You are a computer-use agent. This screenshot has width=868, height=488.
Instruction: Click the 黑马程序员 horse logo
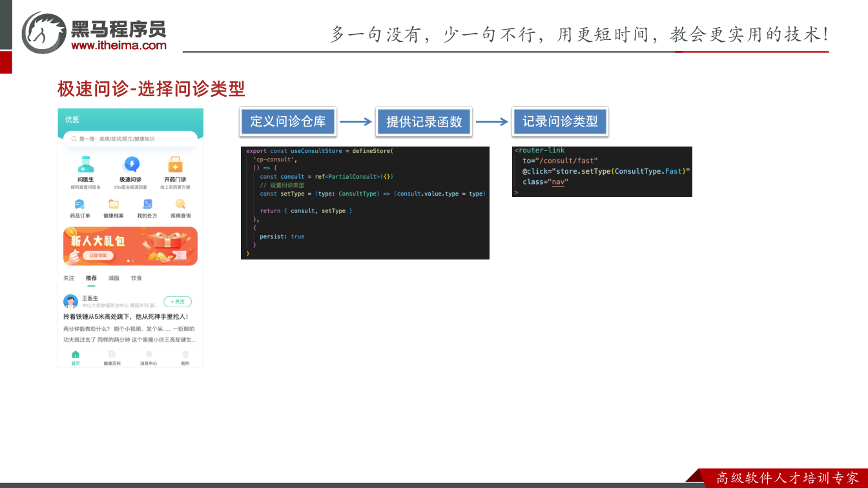(x=44, y=32)
